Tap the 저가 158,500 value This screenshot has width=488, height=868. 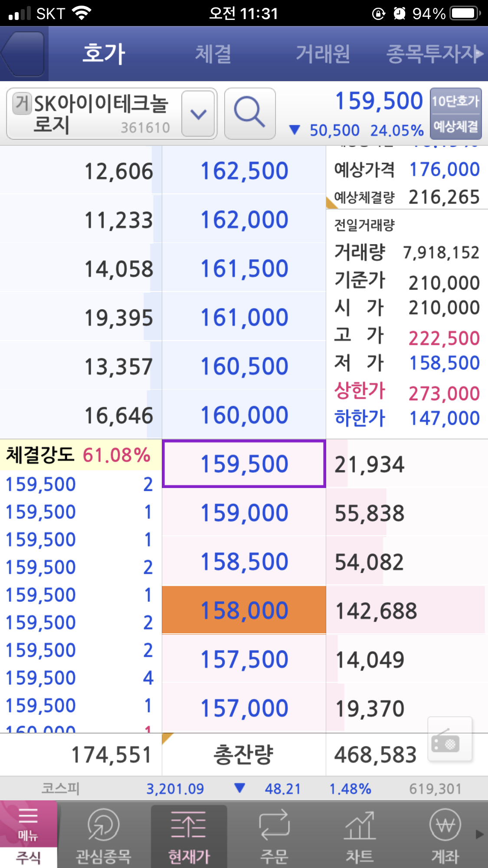[x=445, y=363]
